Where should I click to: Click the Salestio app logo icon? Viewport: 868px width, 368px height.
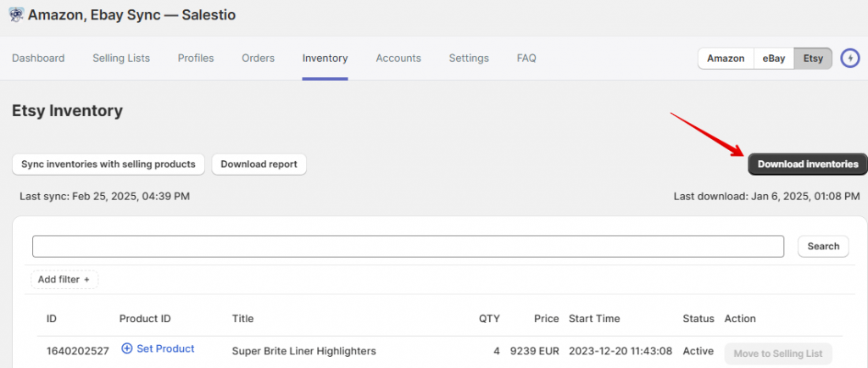pos(17,15)
